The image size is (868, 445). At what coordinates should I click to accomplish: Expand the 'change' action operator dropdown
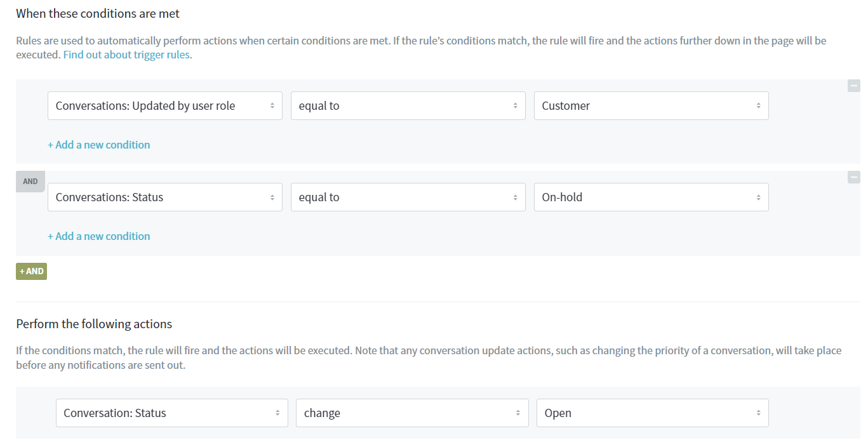(411, 413)
